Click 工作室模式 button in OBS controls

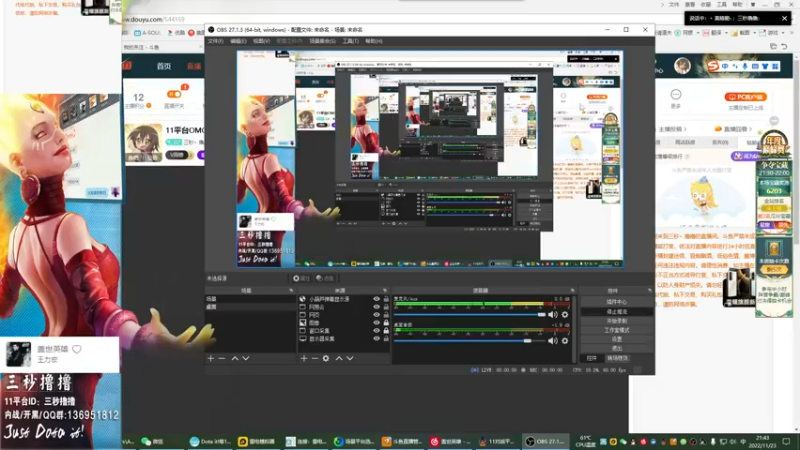[x=617, y=330]
